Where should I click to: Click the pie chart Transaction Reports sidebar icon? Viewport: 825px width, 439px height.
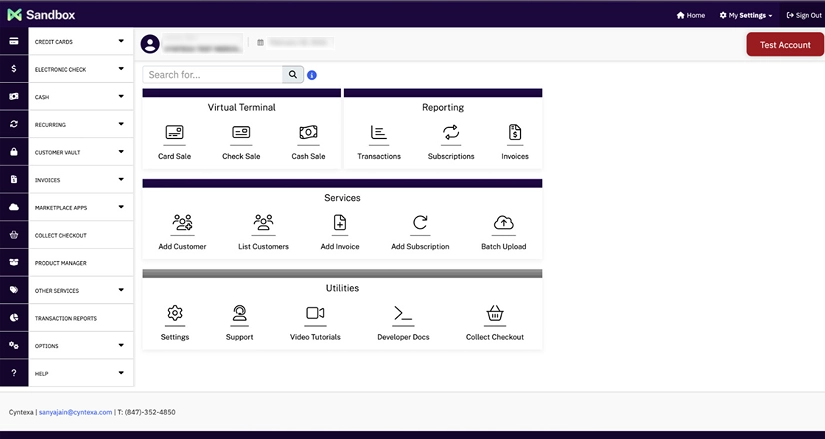coord(14,318)
